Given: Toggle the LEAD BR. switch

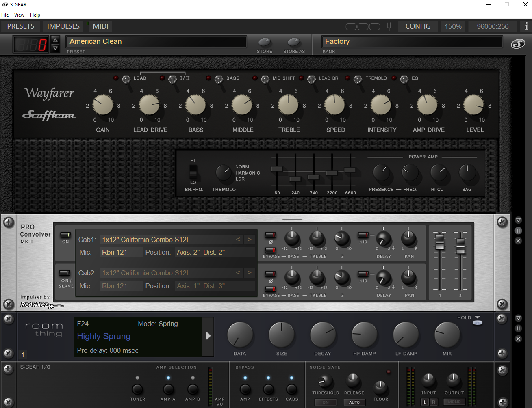Looking at the screenshot, I should tap(312, 79).
